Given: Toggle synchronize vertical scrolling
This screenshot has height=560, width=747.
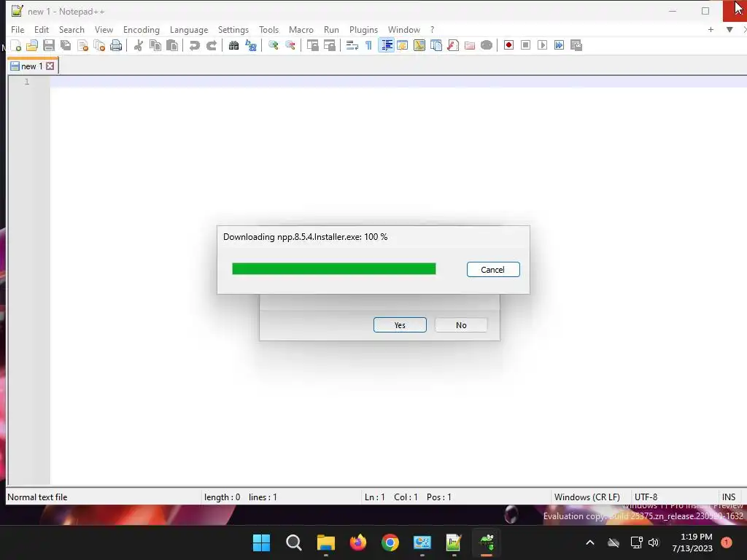Looking at the screenshot, I should [x=312, y=45].
